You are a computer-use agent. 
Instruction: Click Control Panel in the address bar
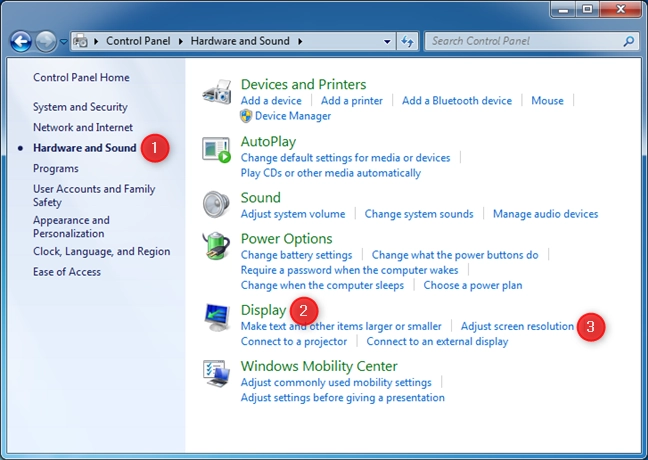(x=138, y=41)
